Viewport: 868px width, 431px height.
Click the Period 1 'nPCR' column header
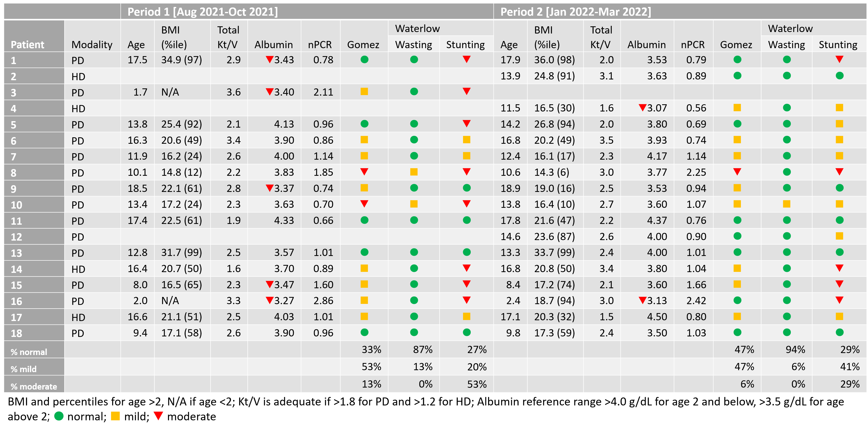[x=320, y=44]
